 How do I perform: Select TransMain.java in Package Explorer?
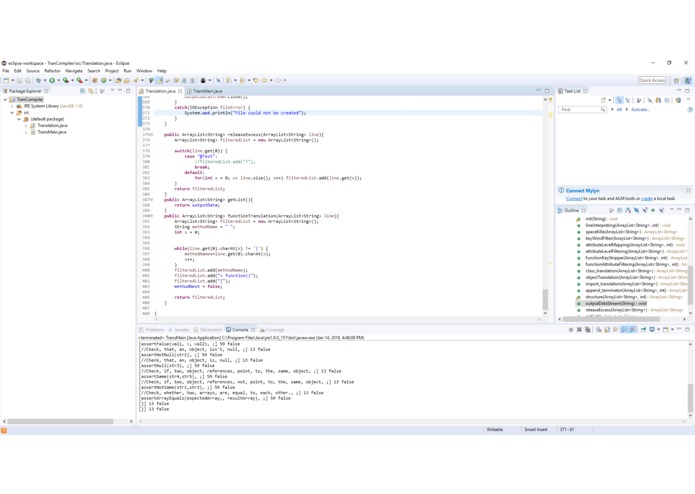(x=51, y=132)
